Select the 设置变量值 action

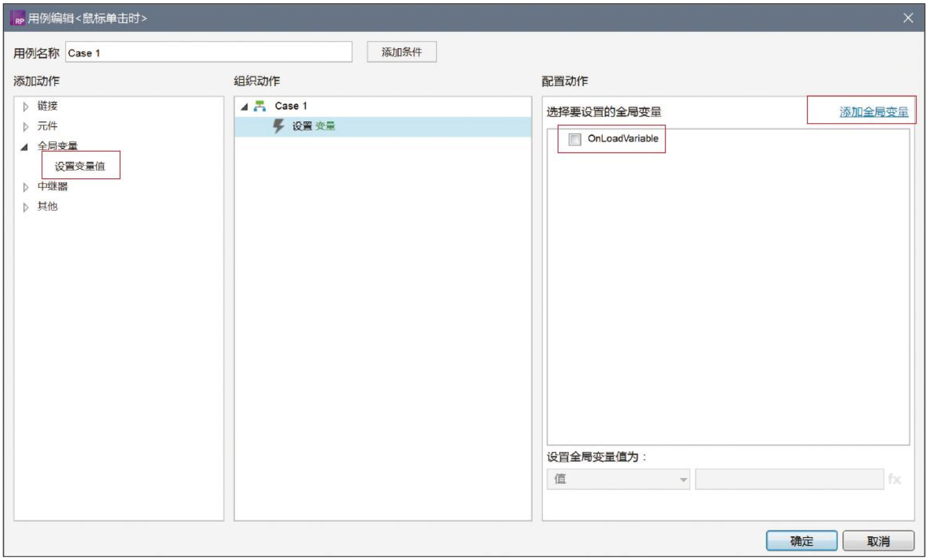point(80,166)
